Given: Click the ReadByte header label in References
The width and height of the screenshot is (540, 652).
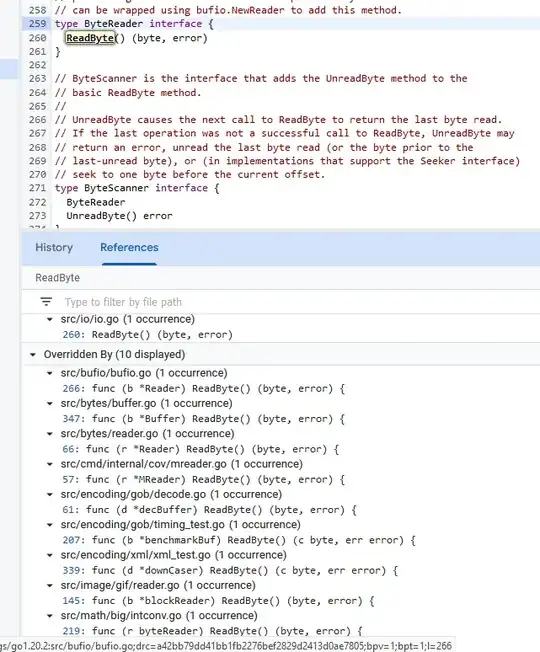Looking at the screenshot, I should tap(57, 278).
